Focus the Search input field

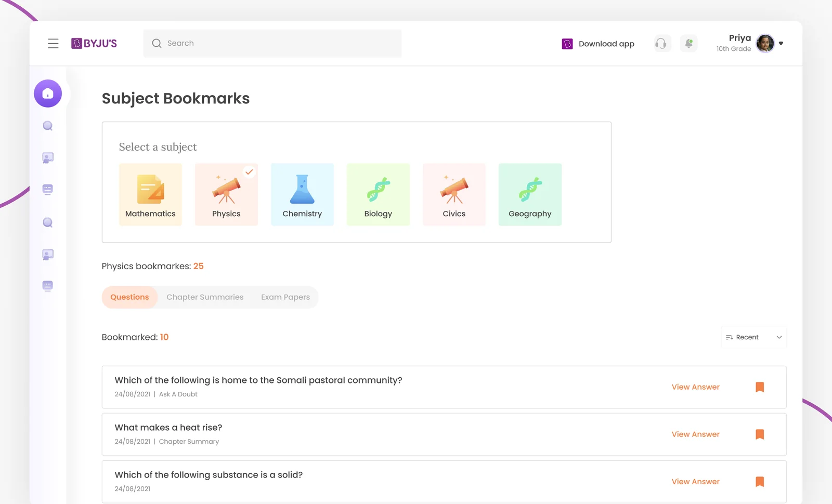(272, 44)
